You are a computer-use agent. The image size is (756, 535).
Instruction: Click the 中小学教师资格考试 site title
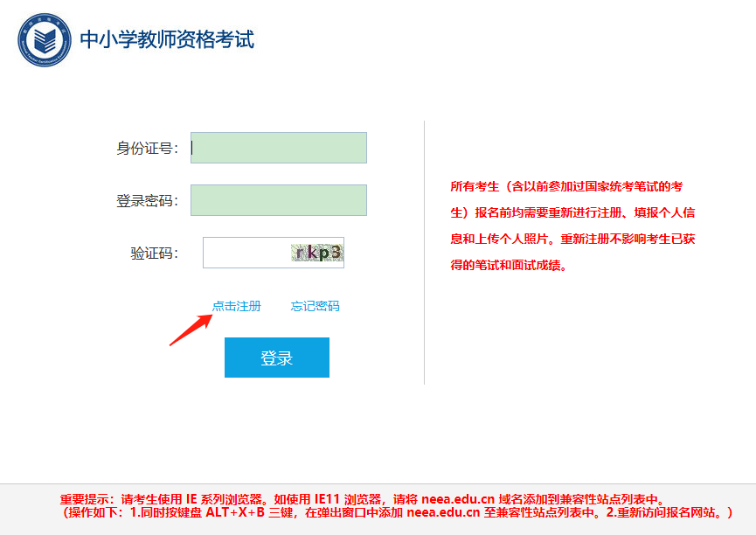(x=167, y=39)
